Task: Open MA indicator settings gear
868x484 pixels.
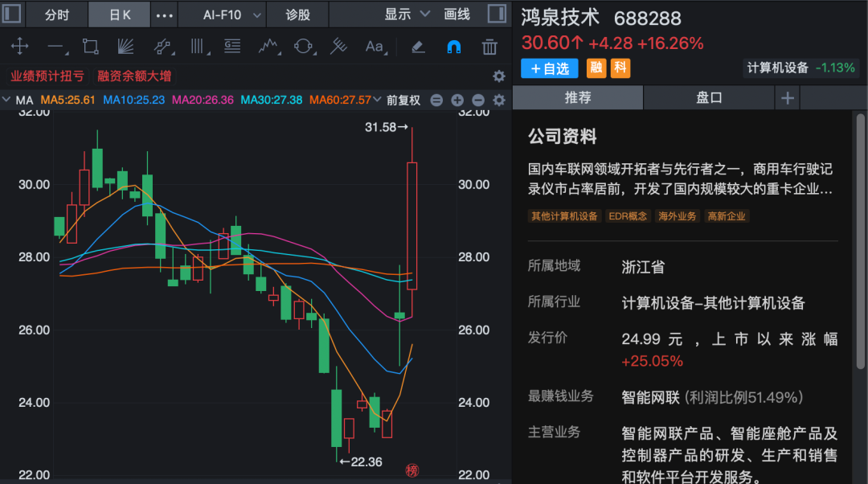Action: 499,100
